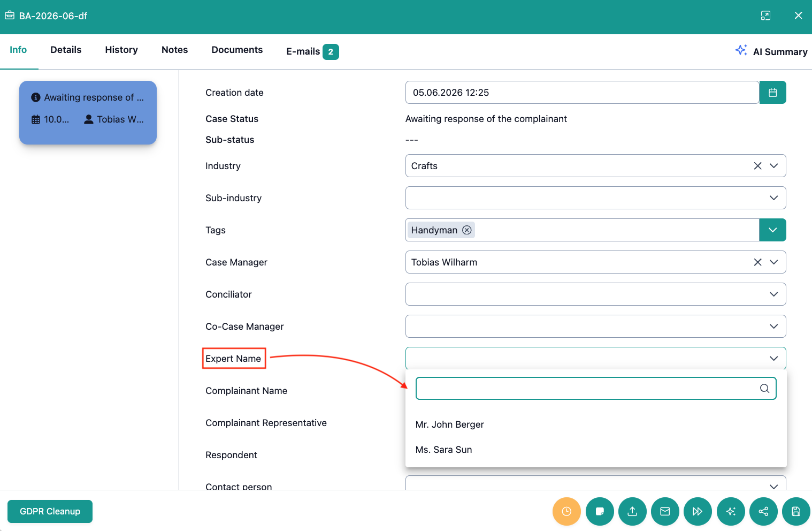Click the GDPR Cleanup button
Viewport: 812px width, 531px height.
(50, 511)
